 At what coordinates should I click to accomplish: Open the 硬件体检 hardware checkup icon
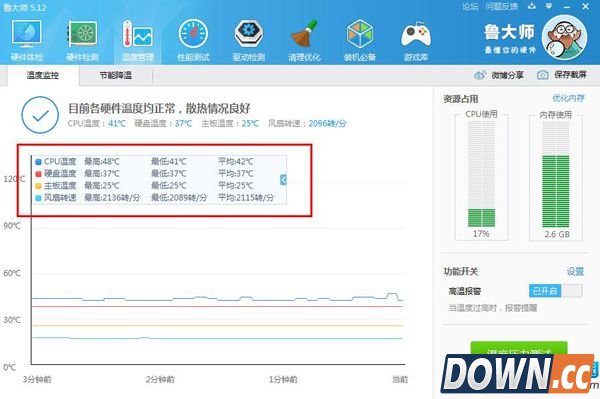pos(26,40)
